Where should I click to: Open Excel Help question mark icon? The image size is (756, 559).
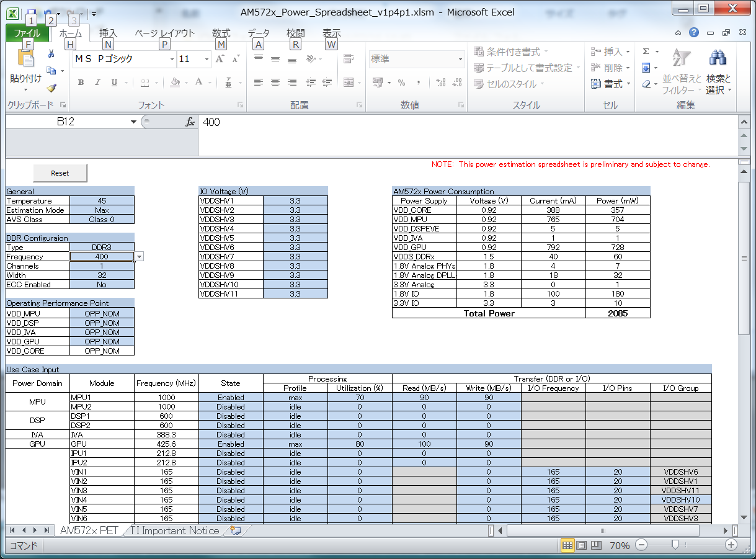(x=694, y=33)
